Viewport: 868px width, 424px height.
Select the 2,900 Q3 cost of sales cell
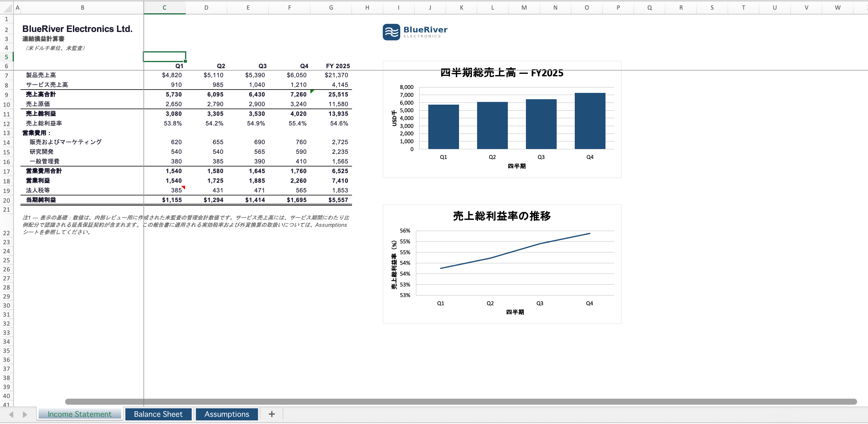click(x=248, y=104)
